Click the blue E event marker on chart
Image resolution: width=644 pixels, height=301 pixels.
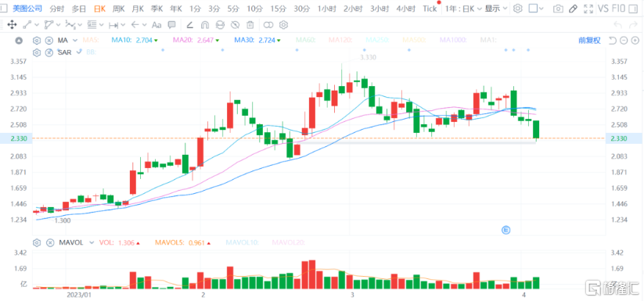(505, 230)
